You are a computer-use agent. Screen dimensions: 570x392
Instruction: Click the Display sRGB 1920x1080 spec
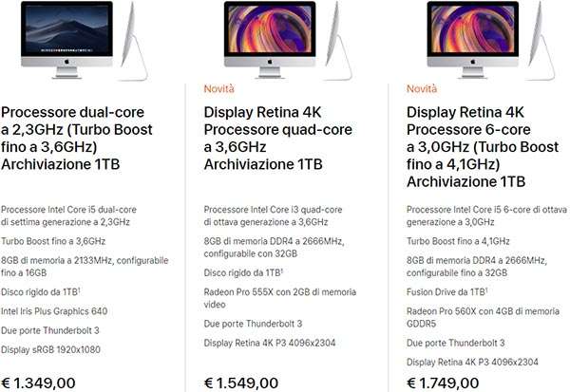coord(52,349)
